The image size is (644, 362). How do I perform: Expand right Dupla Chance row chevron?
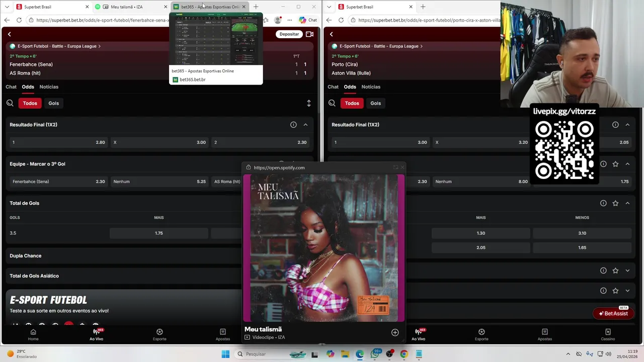point(627,270)
